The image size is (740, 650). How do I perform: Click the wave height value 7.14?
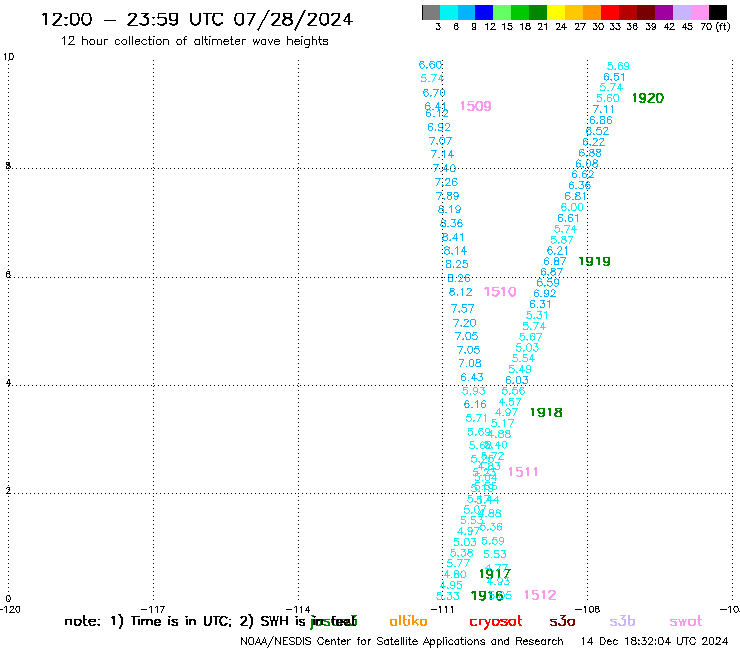pos(442,154)
